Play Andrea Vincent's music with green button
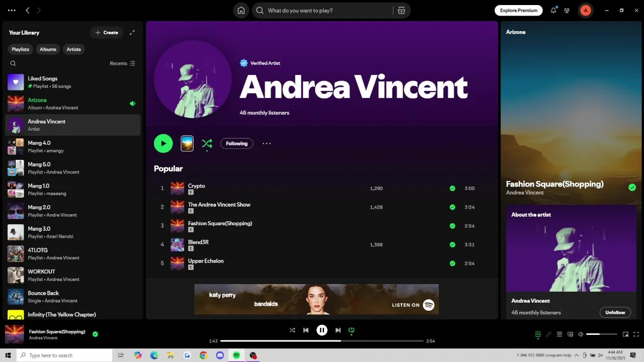644x362 pixels. coord(163,143)
